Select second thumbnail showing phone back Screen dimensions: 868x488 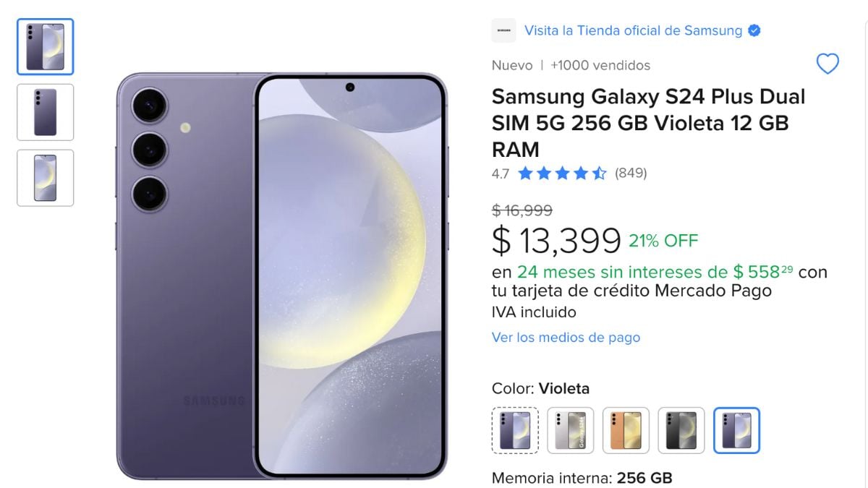click(46, 112)
